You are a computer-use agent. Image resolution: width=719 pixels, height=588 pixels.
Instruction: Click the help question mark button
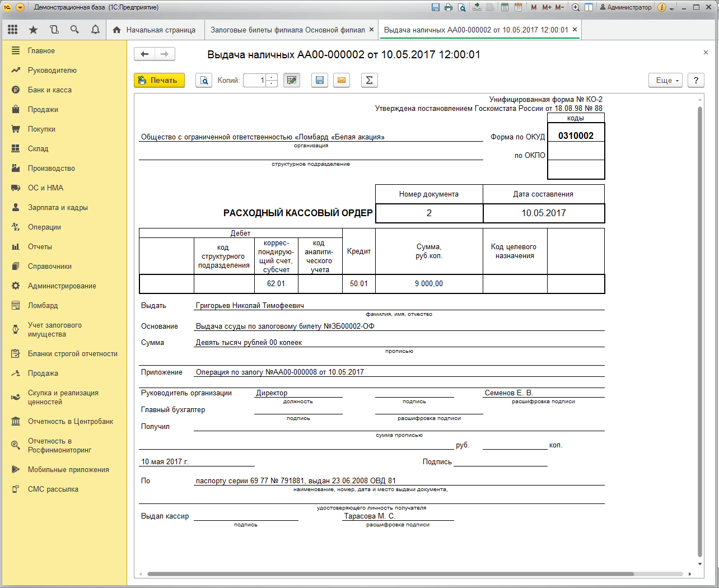(x=696, y=80)
